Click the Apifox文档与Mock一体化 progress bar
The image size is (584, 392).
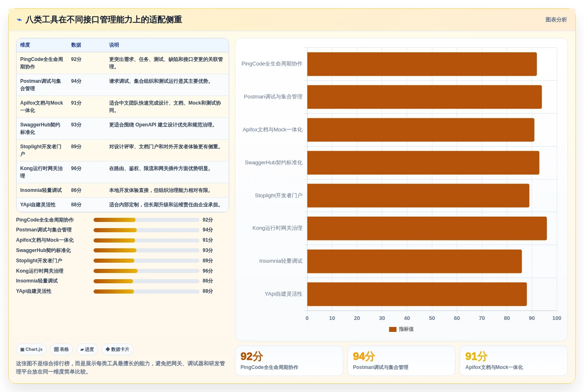click(146, 240)
